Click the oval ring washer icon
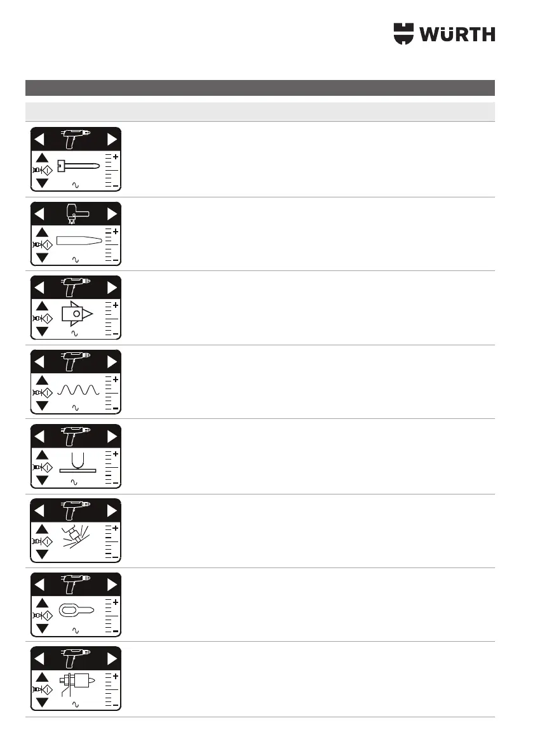 tap(77, 611)
